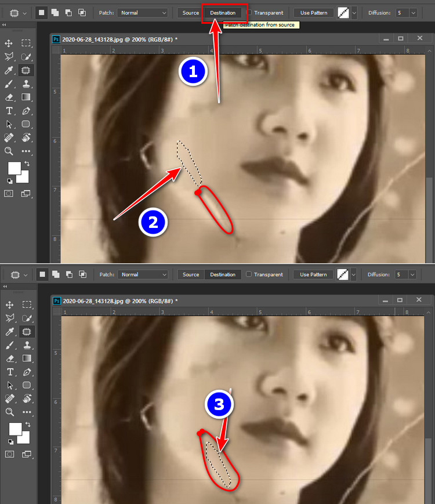Expand the pattern picker arrow in lower options bar
Image resolution: width=435 pixels, height=504 pixels.
pyautogui.click(x=353, y=274)
